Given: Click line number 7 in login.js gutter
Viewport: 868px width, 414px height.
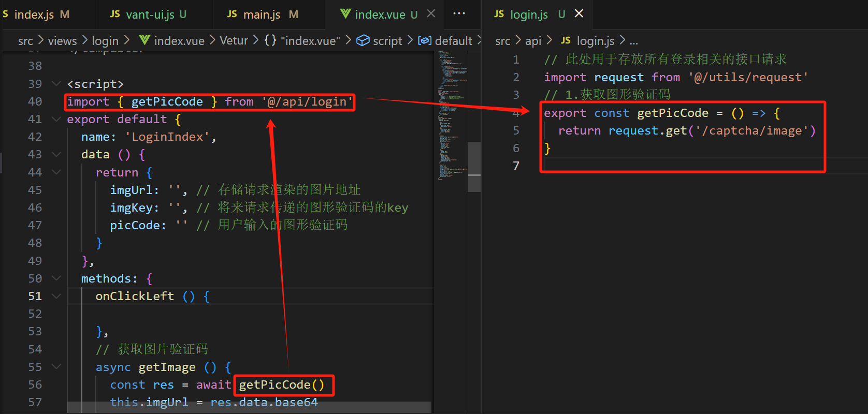Looking at the screenshot, I should tap(516, 166).
